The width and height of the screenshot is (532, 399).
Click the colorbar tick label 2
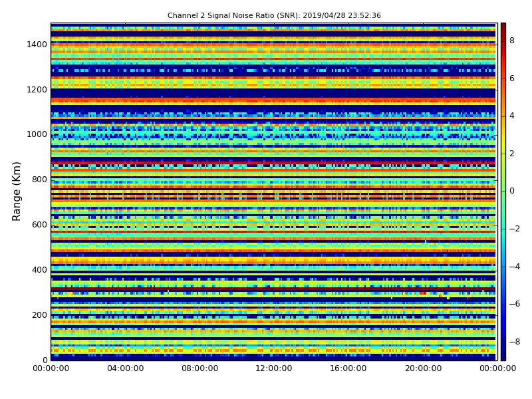click(x=512, y=154)
